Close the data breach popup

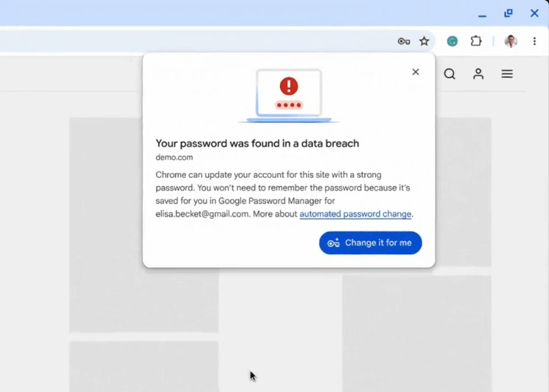tap(415, 72)
